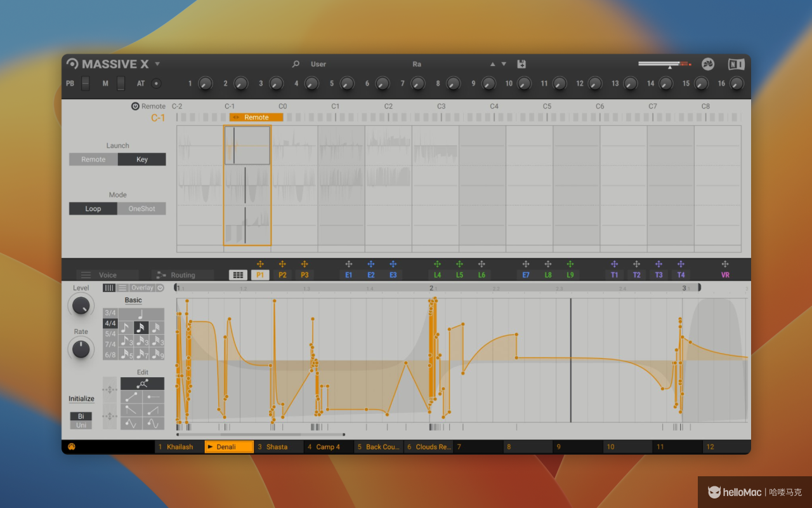Select the eighth-note triplet grid value
Screen dimensions: 812x508
tap(126, 342)
